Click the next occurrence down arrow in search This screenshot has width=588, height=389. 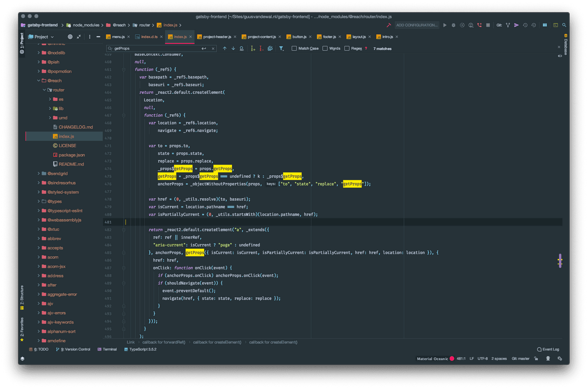tap(233, 48)
